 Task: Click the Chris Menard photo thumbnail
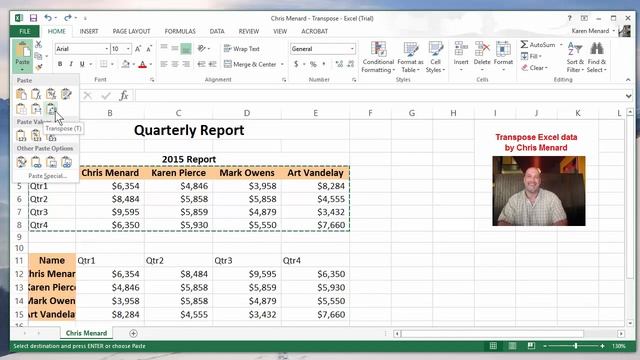click(x=539, y=191)
